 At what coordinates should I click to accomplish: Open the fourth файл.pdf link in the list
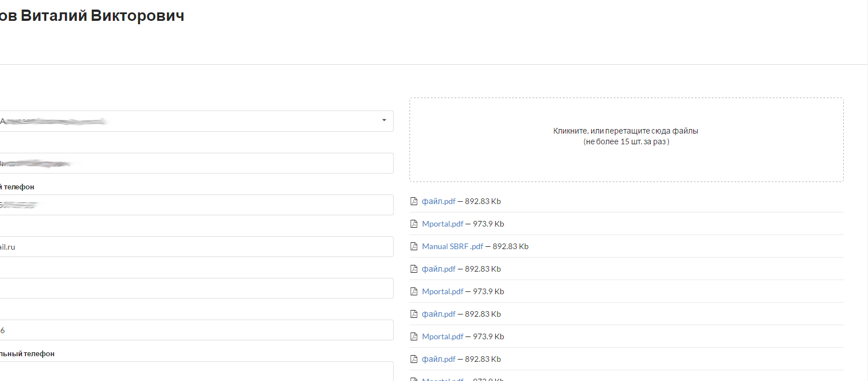(438, 359)
